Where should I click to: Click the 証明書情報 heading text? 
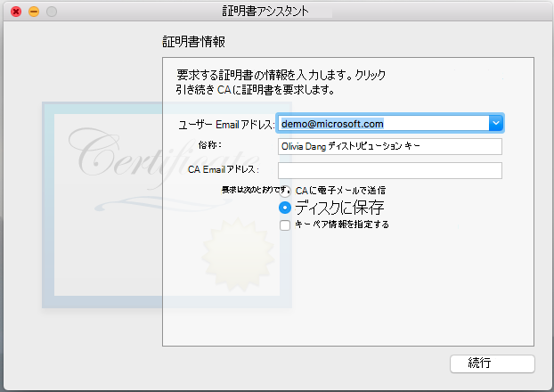(x=193, y=42)
